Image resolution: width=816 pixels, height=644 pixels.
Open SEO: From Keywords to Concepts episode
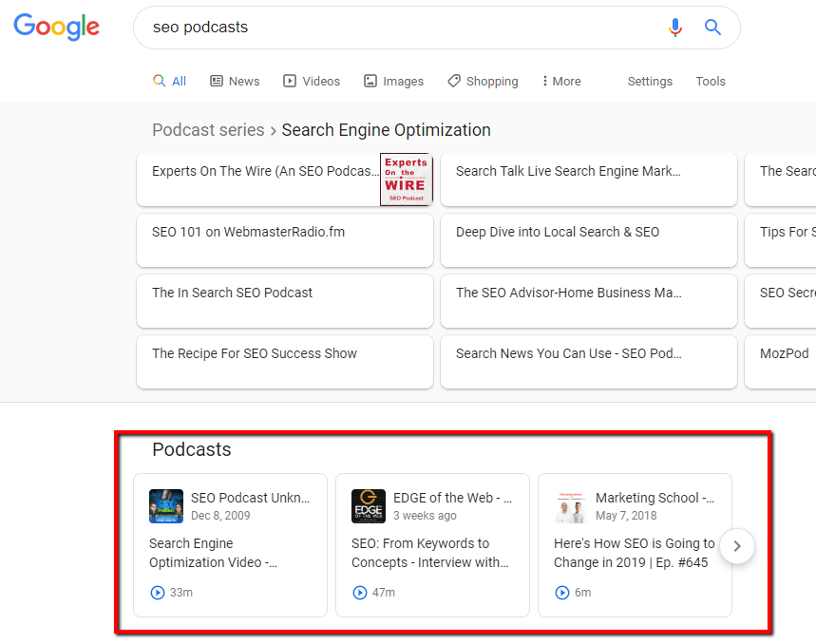[x=430, y=553]
